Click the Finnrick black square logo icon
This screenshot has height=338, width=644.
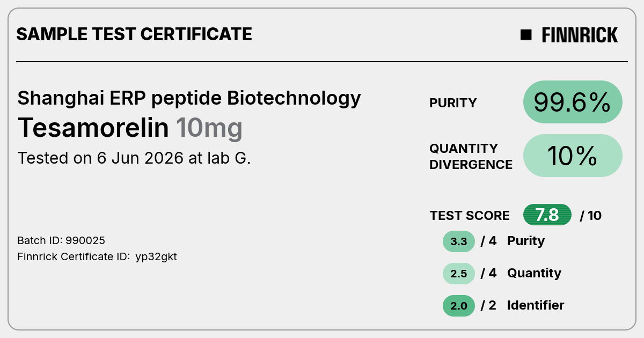pos(526,35)
